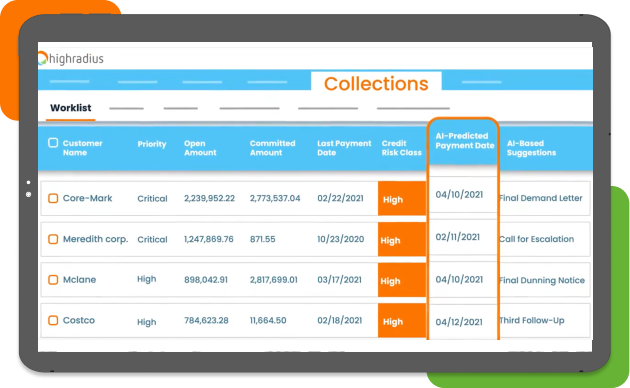Screen dimensions: 630x388
Task: Check the Core-Mark row checkbox
Action: click(53, 198)
